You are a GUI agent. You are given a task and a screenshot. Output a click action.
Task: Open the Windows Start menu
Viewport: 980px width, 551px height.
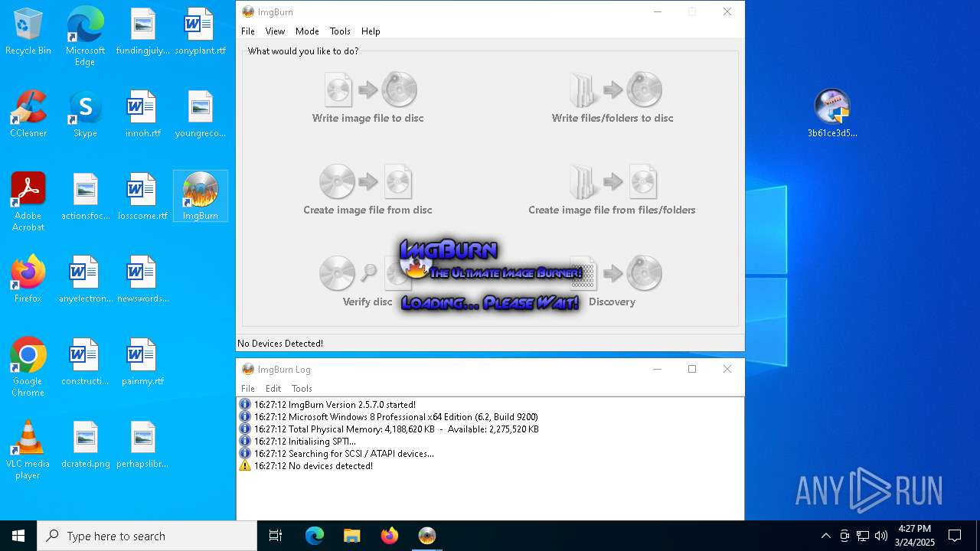click(x=18, y=536)
